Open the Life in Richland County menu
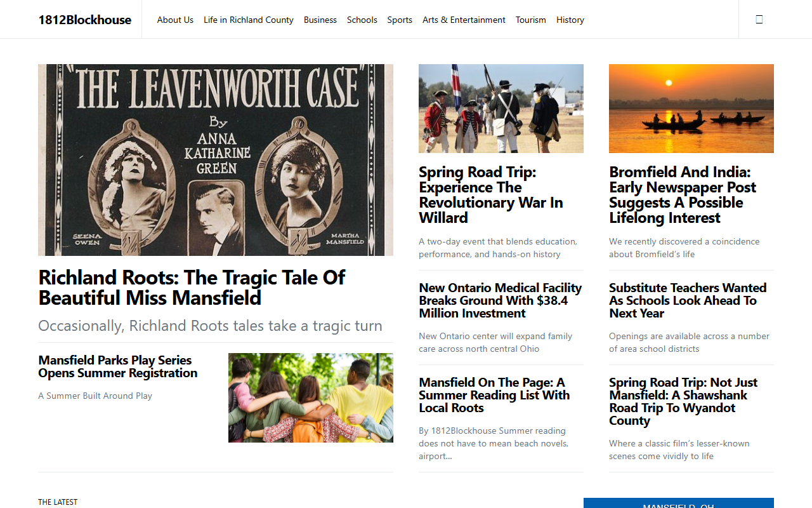812x508 pixels. [x=249, y=20]
